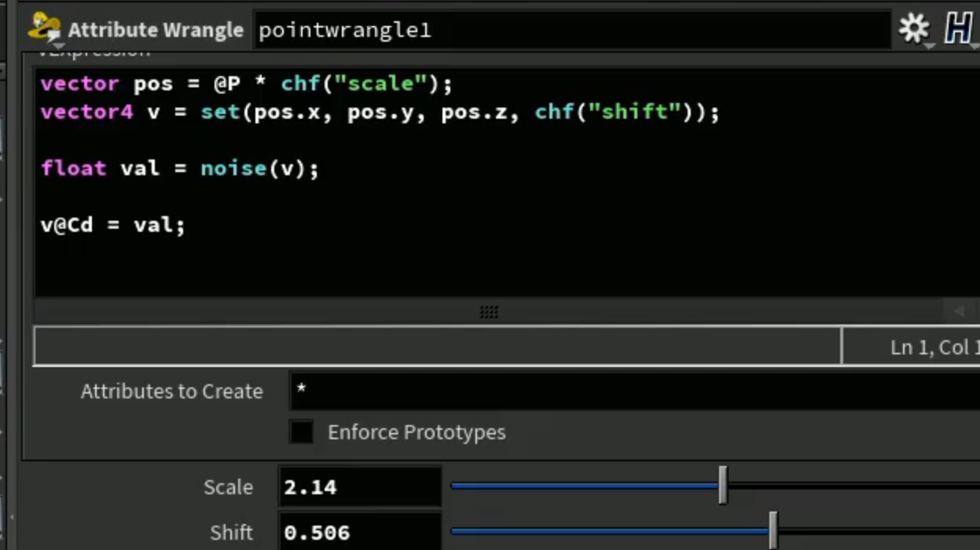Place the cursor on the noise function call
This screenshot has height=550, width=980.
[233, 168]
